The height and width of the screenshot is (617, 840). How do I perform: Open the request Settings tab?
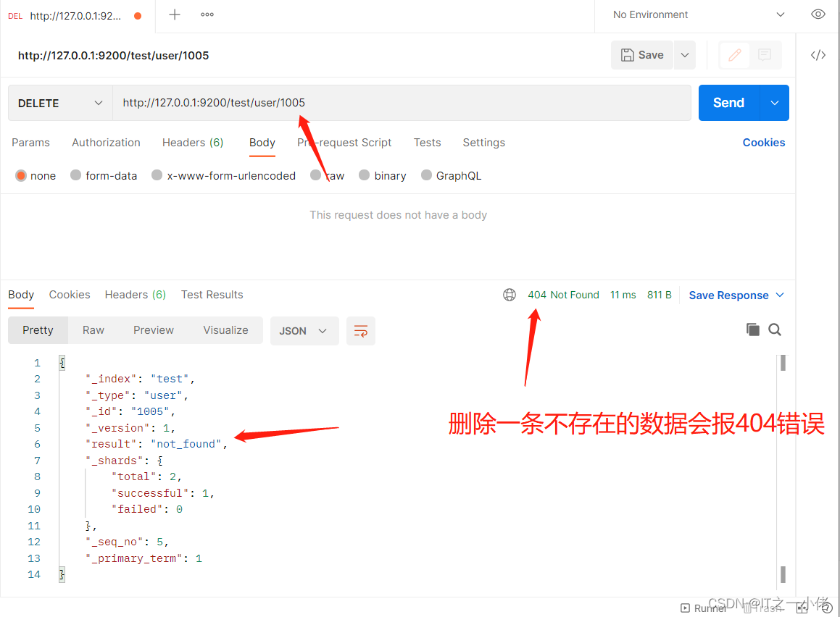coord(483,143)
